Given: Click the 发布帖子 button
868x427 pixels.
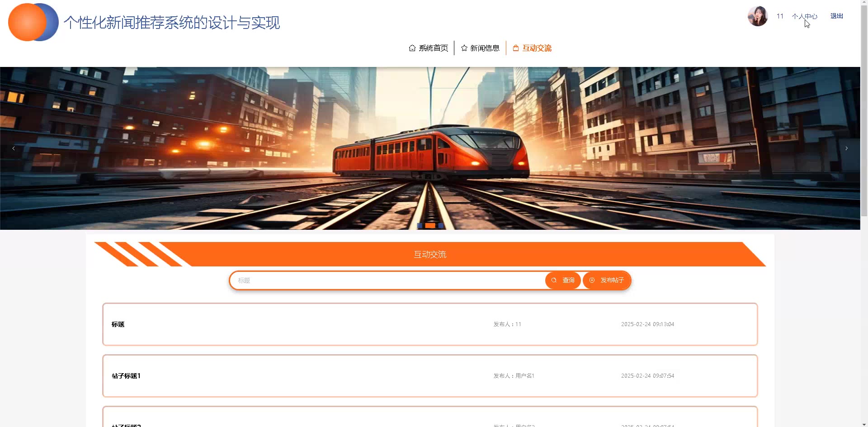Looking at the screenshot, I should pos(607,280).
